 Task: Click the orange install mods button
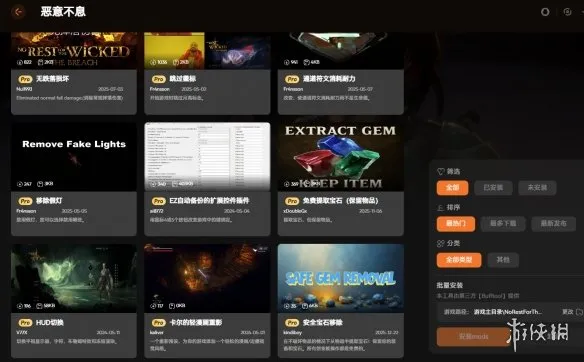473,337
